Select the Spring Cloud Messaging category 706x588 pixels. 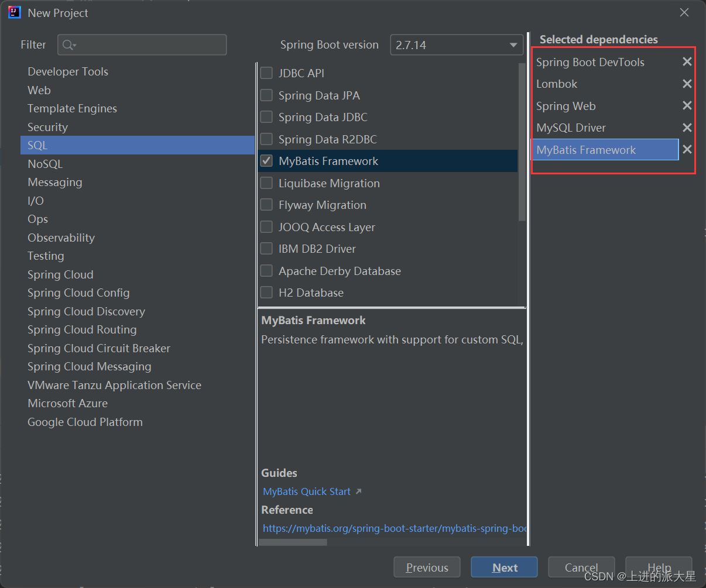pyautogui.click(x=138, y=366)
